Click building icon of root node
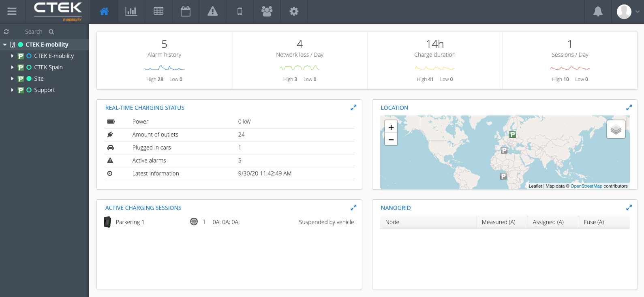This screenshot has width=644, height=297. tap(13, 45)
